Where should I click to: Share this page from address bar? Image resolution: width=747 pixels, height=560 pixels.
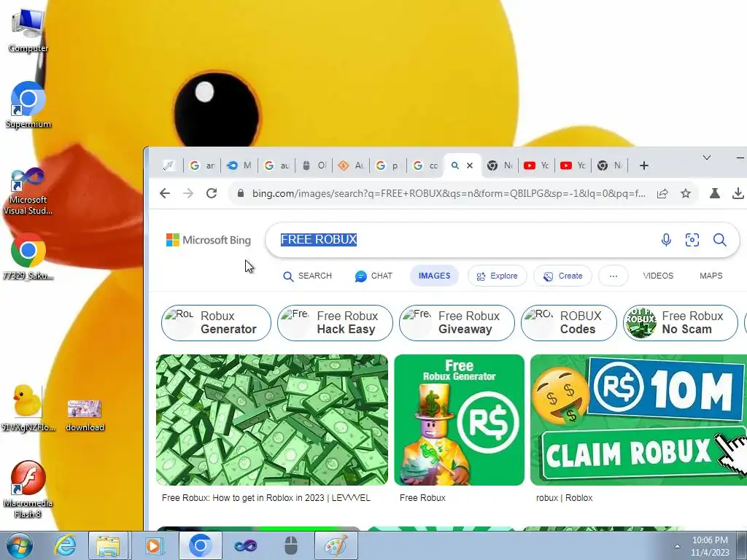tap(662, 193)
